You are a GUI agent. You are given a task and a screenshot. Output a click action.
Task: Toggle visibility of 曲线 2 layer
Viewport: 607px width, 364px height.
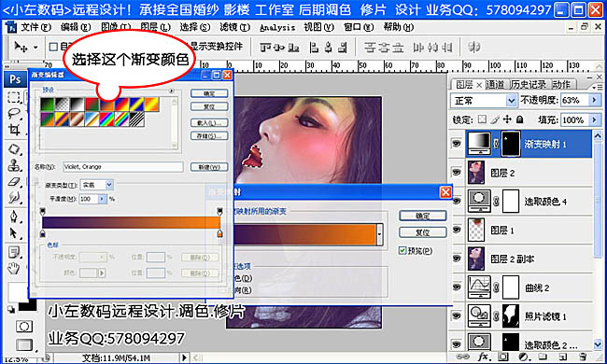point(457,287)
